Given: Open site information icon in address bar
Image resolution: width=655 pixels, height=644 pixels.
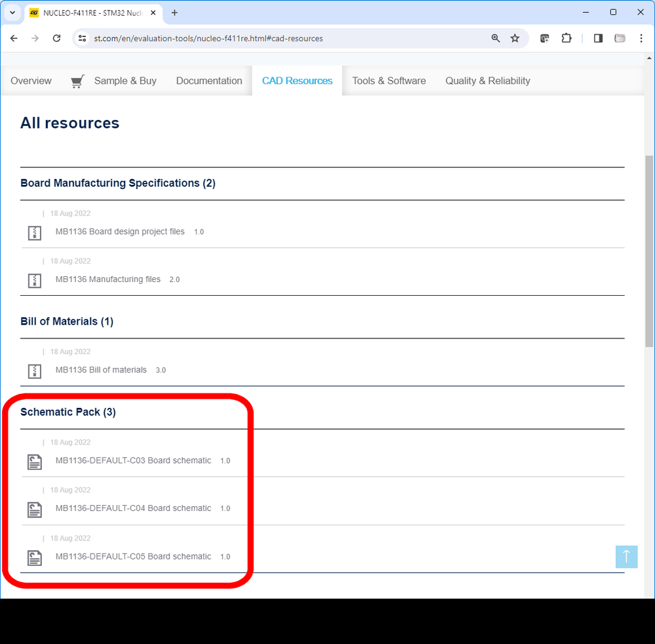Looking at the screenshot, I should 83,39.
